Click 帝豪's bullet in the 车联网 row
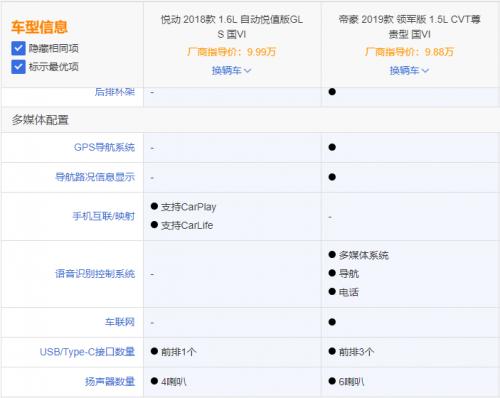 [x=332, y=322]
